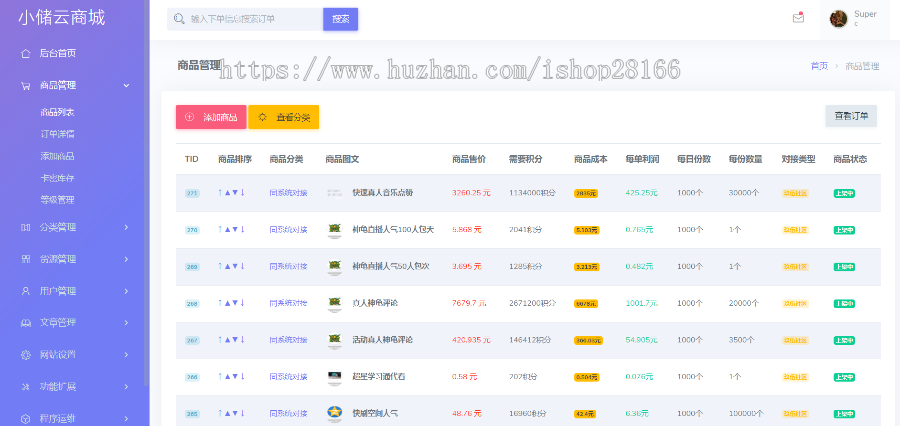This screenshot has width=900, height=426.
Task: Select 卡密库存 in the sidebar submenu
Action: [57, 178]
